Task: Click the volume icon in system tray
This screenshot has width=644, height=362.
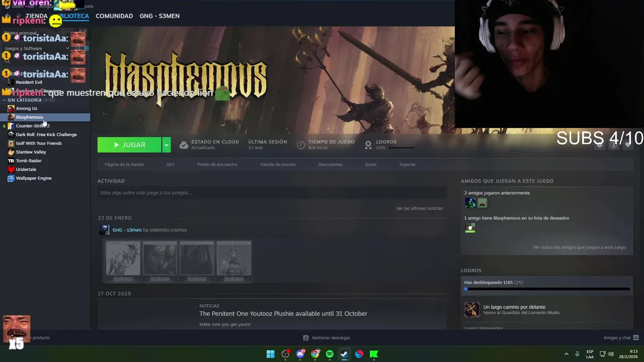Action: [x=611, y=354]
